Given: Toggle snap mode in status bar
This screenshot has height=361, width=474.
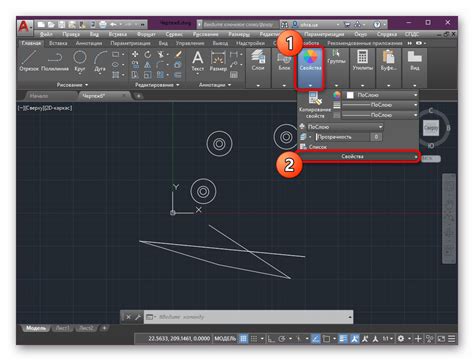Looking at the screenshot, I should [x=254, y=339].
